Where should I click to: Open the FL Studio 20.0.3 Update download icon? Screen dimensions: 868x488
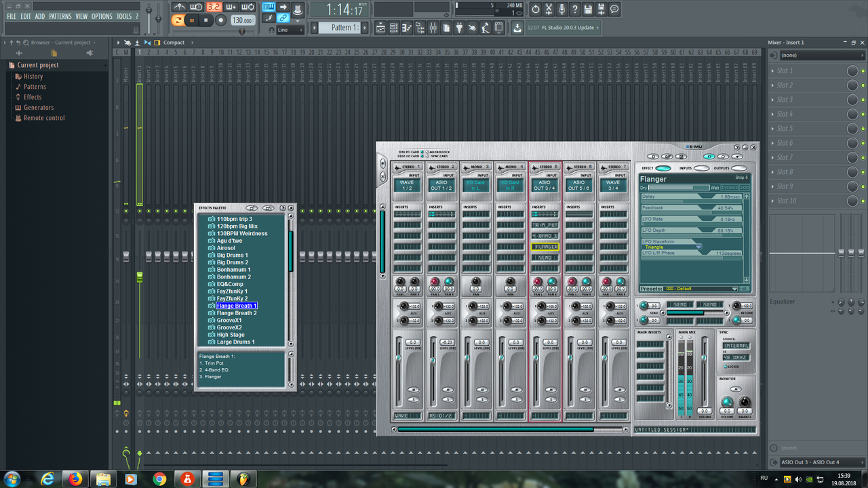pyautogui.click(x=517, y=28)
